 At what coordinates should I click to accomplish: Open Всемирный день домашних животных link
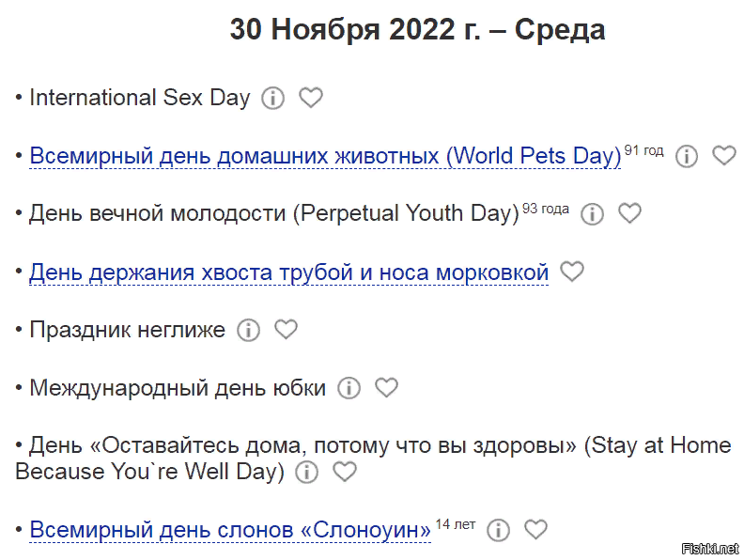(325, 155)
